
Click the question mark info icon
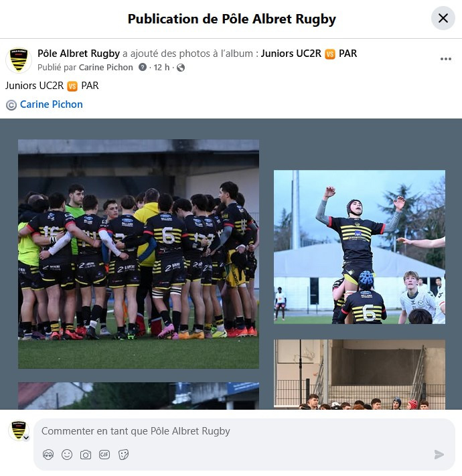(x=143, y=67)
